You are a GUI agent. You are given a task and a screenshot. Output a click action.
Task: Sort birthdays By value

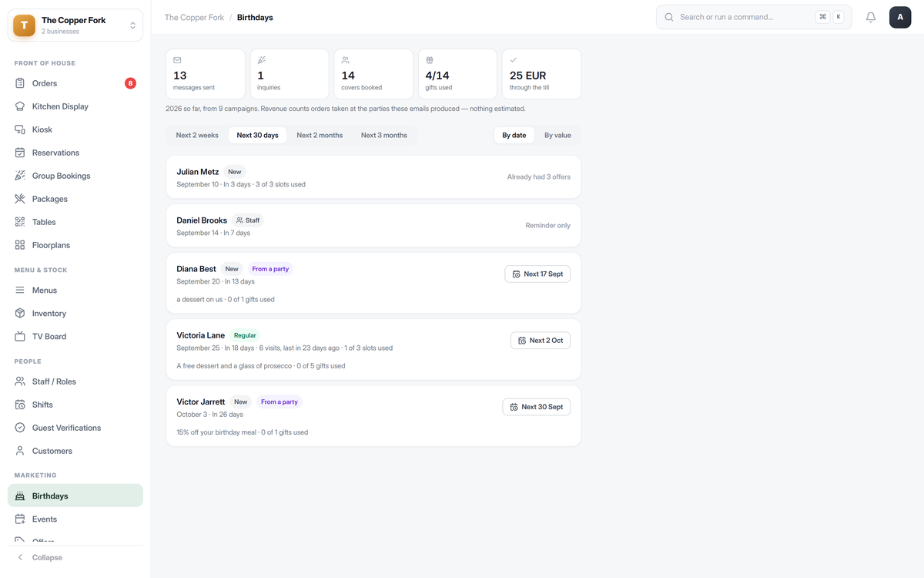557,136
